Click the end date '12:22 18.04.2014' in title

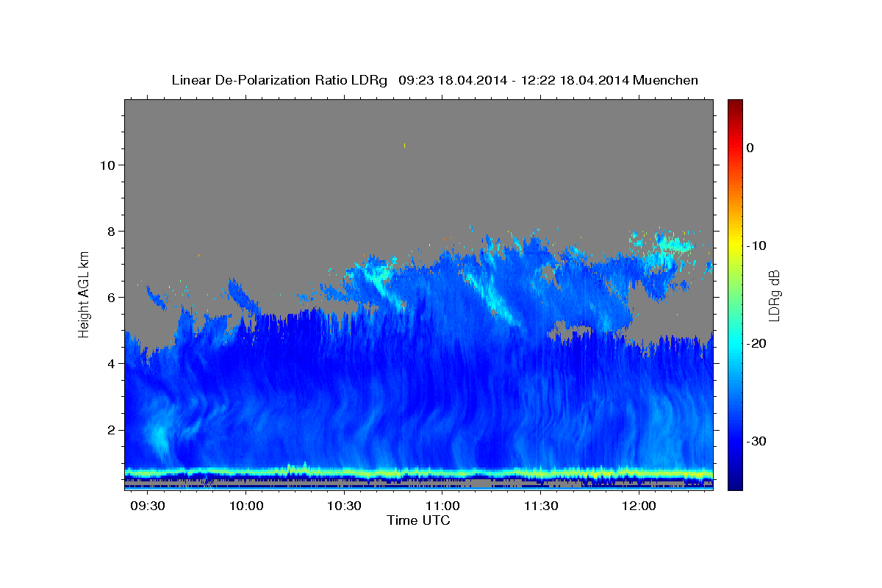tap(575, 80)
